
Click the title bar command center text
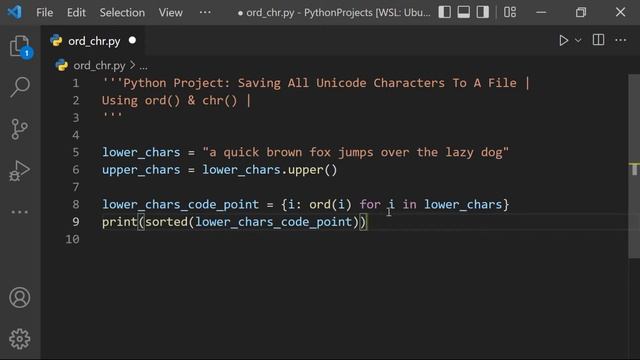tap(334, 13)
